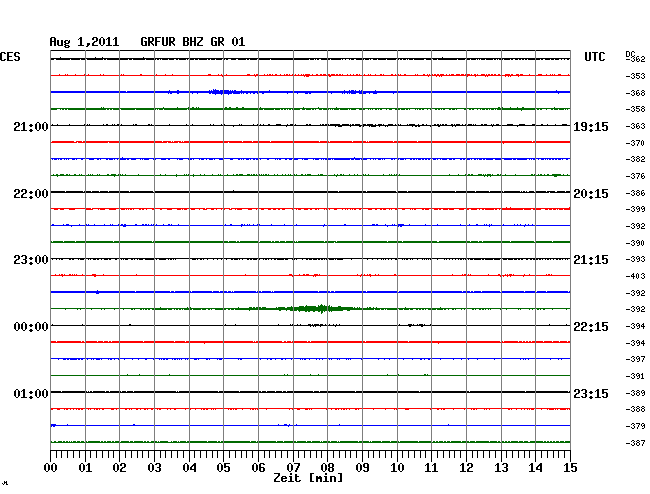Select the UTC time label "19:15"
650x494 pixels.
coord(591,127)
